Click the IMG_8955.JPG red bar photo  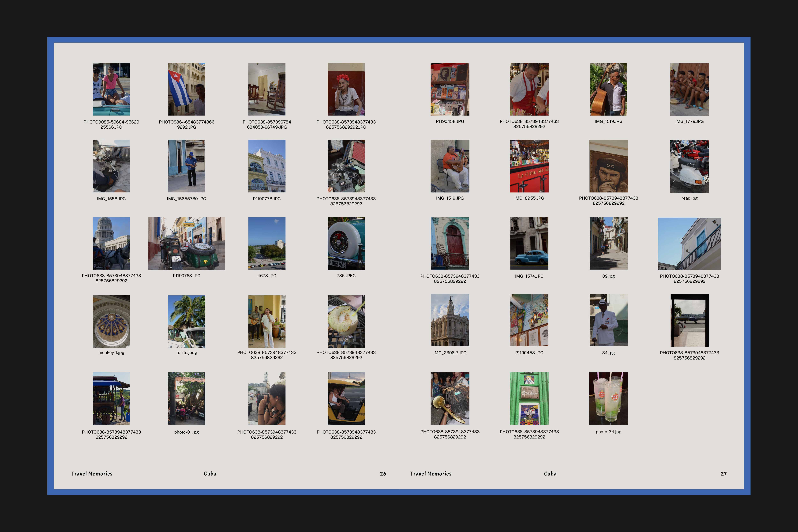529,166
